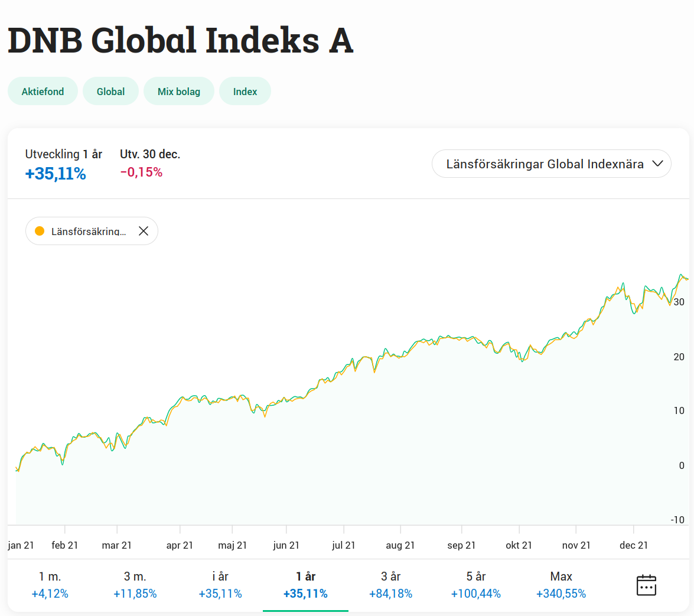Click the DNB Global Indeks A heading

[x=180, y=40]
